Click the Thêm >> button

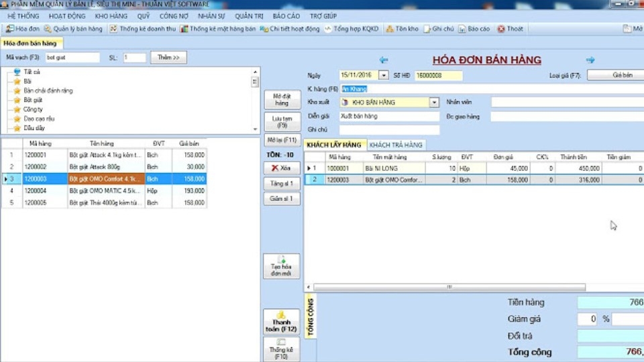pyautogui.click(x=168, y=58)
